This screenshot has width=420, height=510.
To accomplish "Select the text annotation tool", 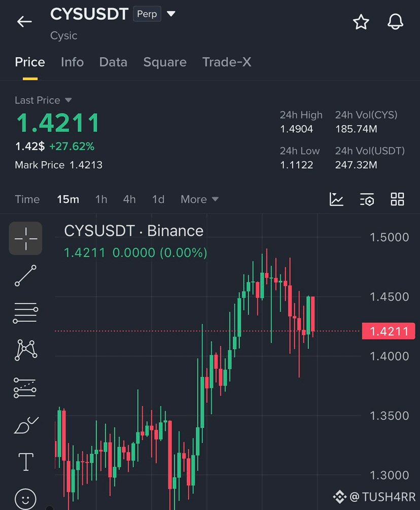I will tap(26, 462).
